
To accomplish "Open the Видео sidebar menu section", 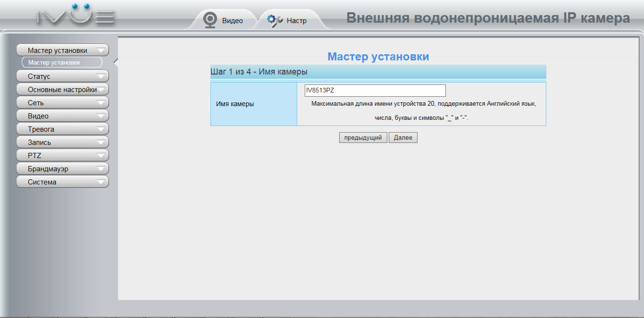I will click(62, 116).
